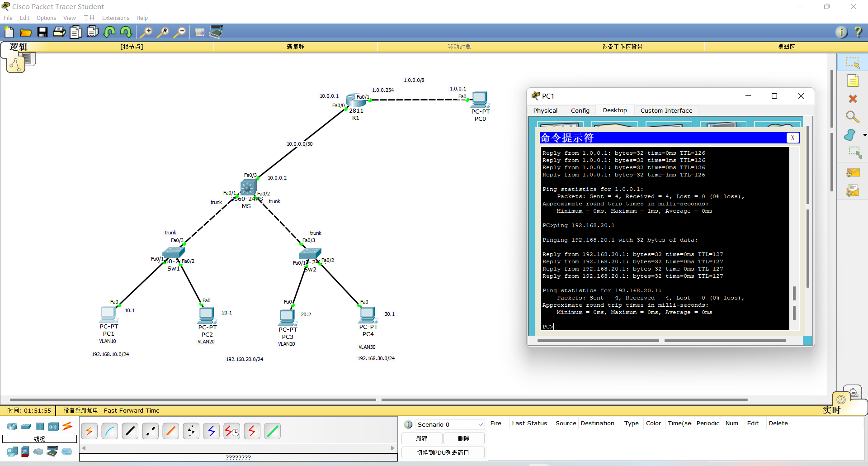Choose Switches device category

[x=26, y=426]
